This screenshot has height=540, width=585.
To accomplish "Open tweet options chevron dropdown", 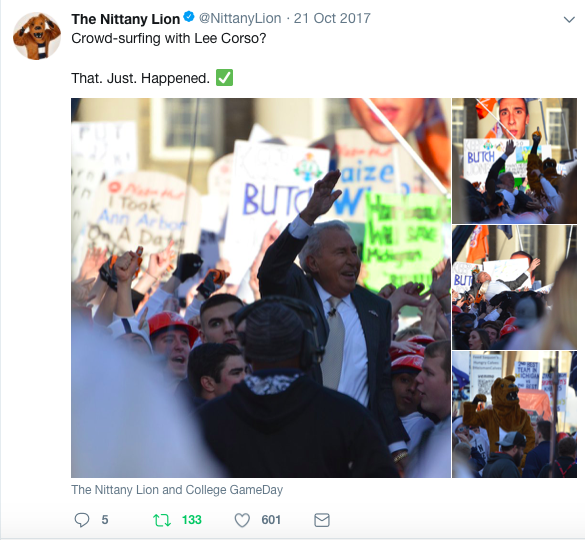I will [569, 19].
